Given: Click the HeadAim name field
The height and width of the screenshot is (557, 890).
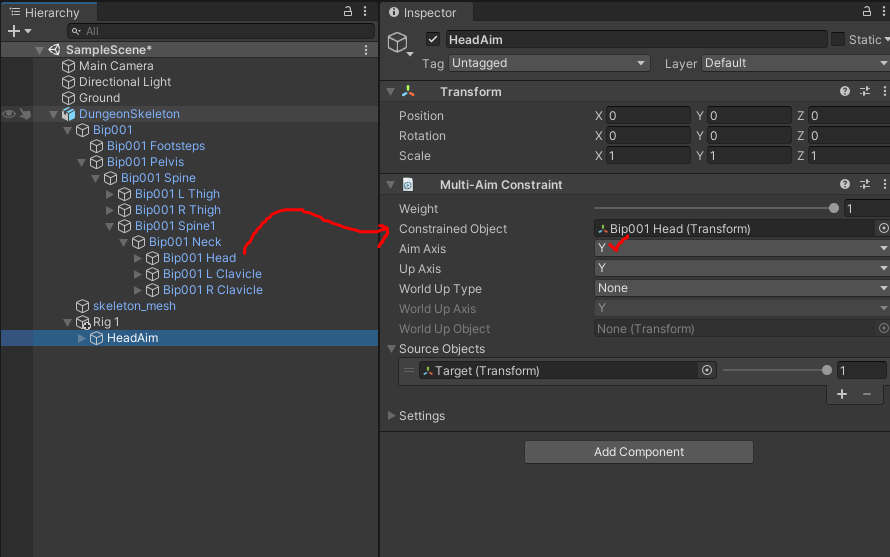Looking at the screenshot, I should tap(636, 39).
